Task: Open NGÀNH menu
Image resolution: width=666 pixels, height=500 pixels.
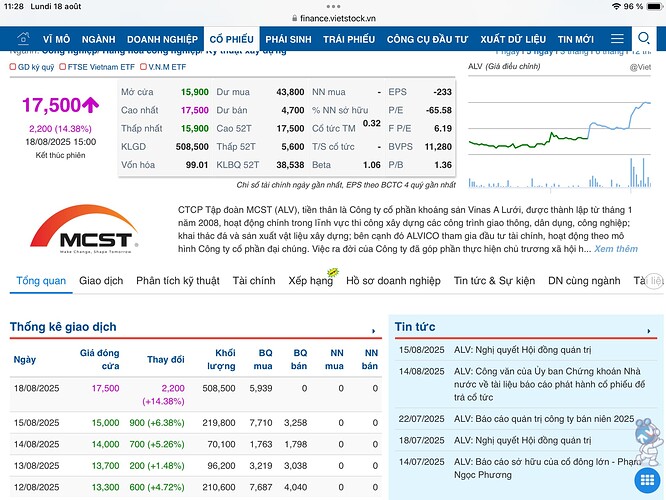Action: click(x=99, y=40)
